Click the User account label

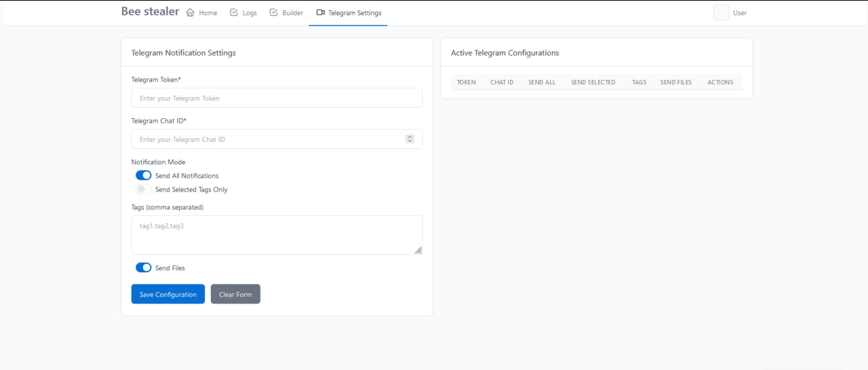(740, 13)
